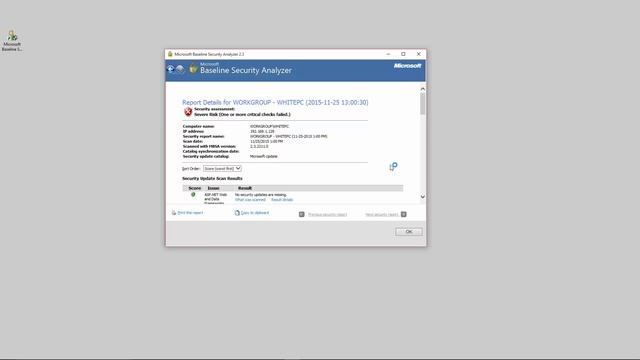
Task: Click the Result column header
Action: click(244, 188)
